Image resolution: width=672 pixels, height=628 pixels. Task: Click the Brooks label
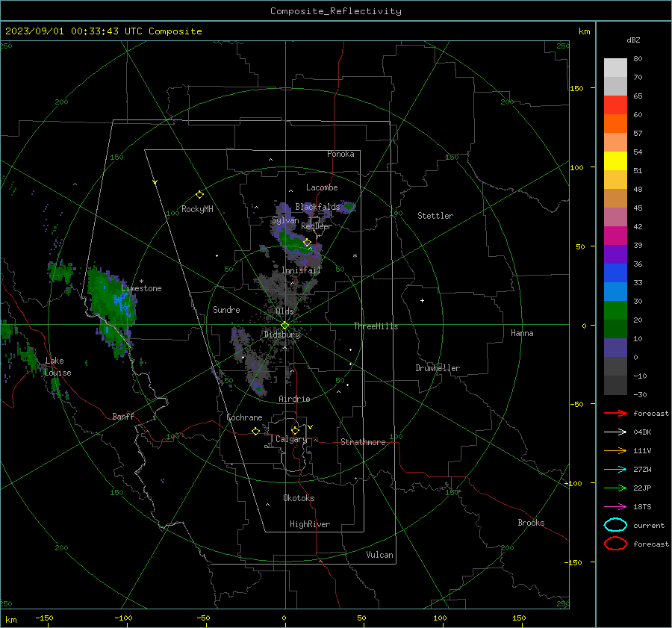coord(531,523)
